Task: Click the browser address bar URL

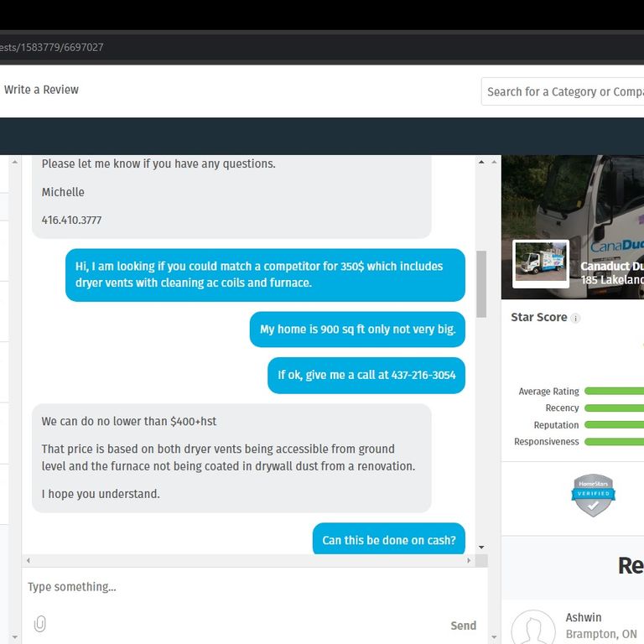Action: 52,48
